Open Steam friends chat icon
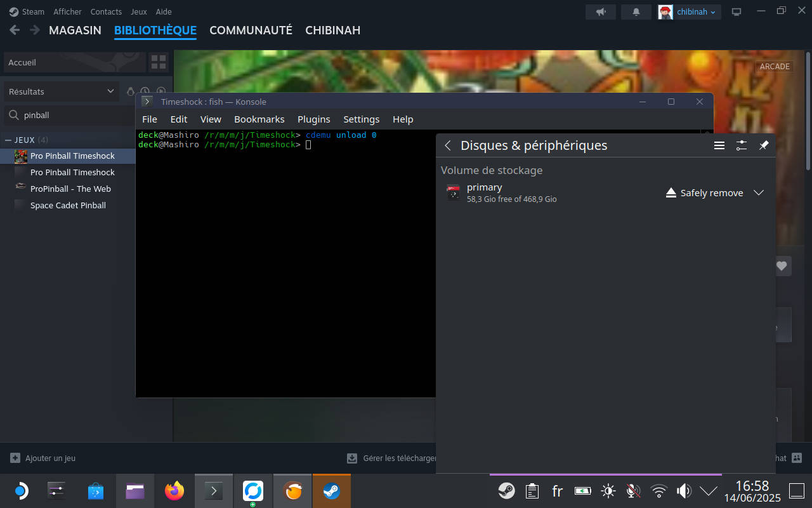This screenshot has width=812, height=508. coord(797,458)
